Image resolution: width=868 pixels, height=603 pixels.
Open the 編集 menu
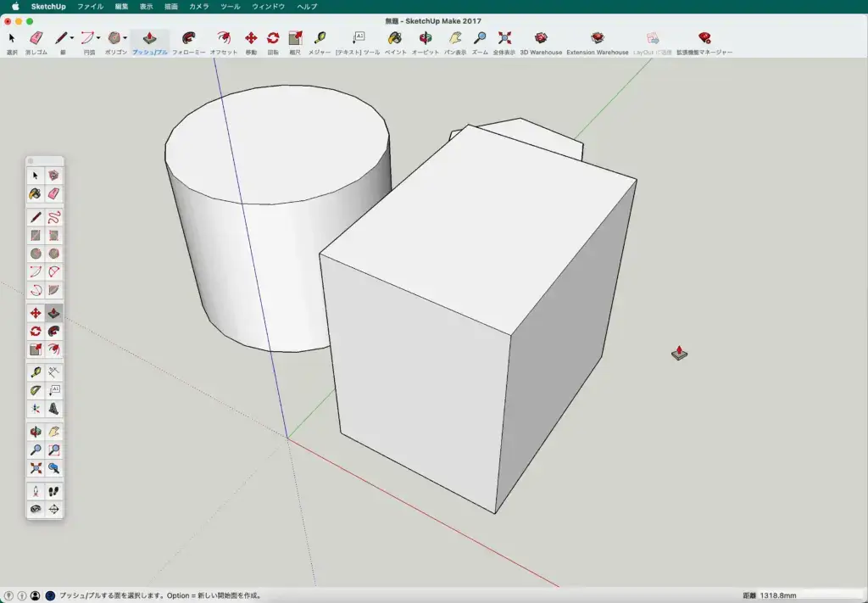pyautogui.click(x=121, y=7)
